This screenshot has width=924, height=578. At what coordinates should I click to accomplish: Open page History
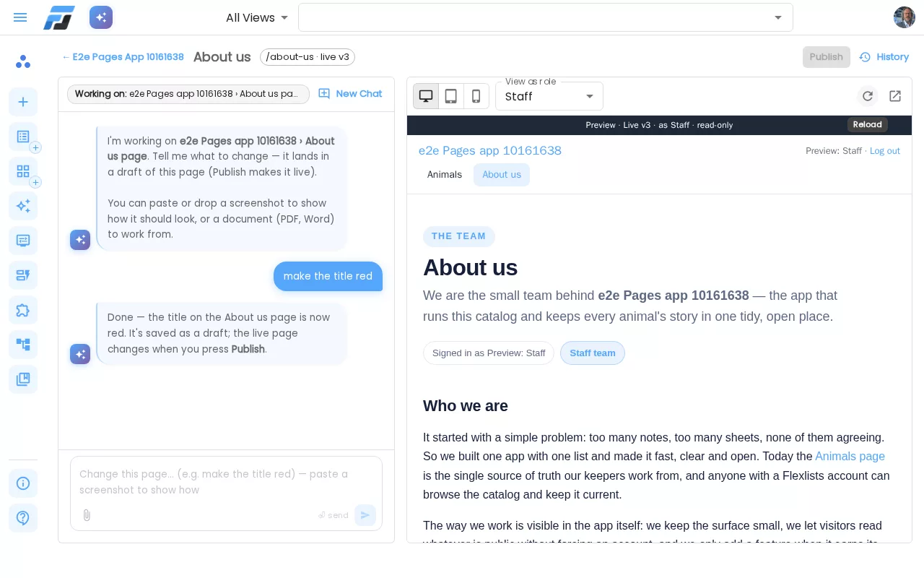(884, 57)
